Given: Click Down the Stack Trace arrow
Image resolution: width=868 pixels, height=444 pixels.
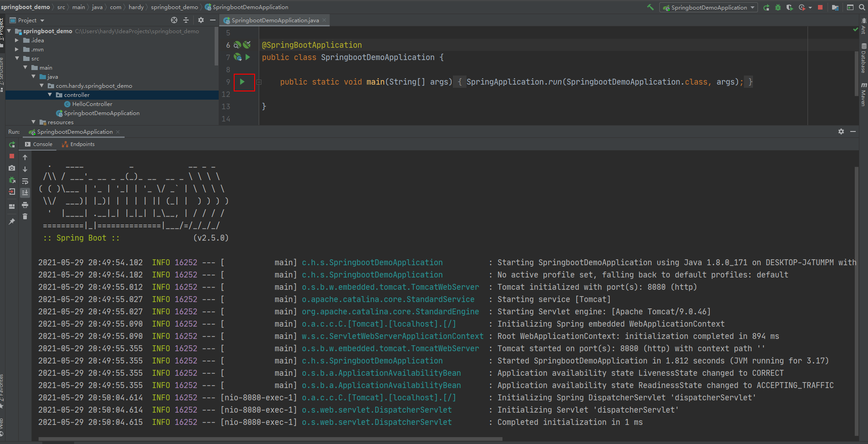Looking at the screenshot, I should pos(25,169).
